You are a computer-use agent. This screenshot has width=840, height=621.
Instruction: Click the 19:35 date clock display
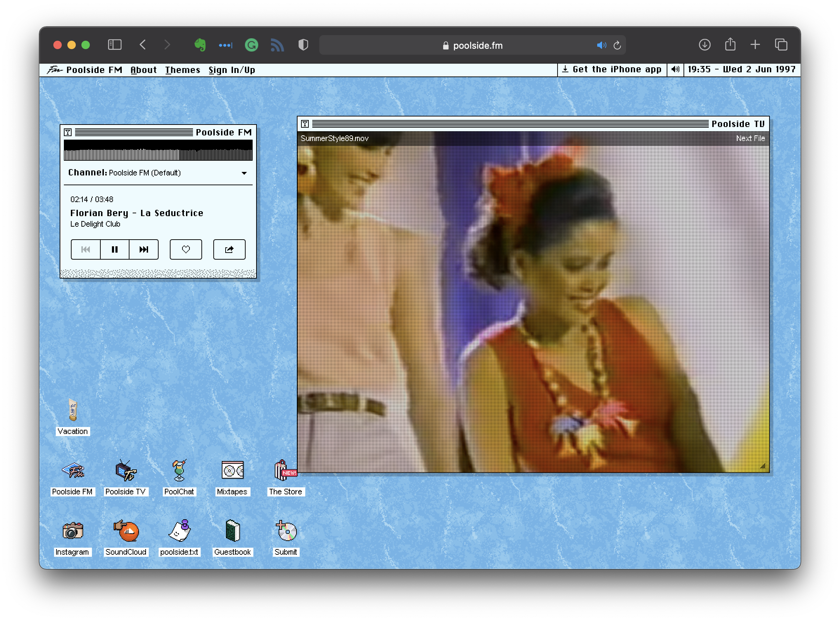[x=742, y=69]
